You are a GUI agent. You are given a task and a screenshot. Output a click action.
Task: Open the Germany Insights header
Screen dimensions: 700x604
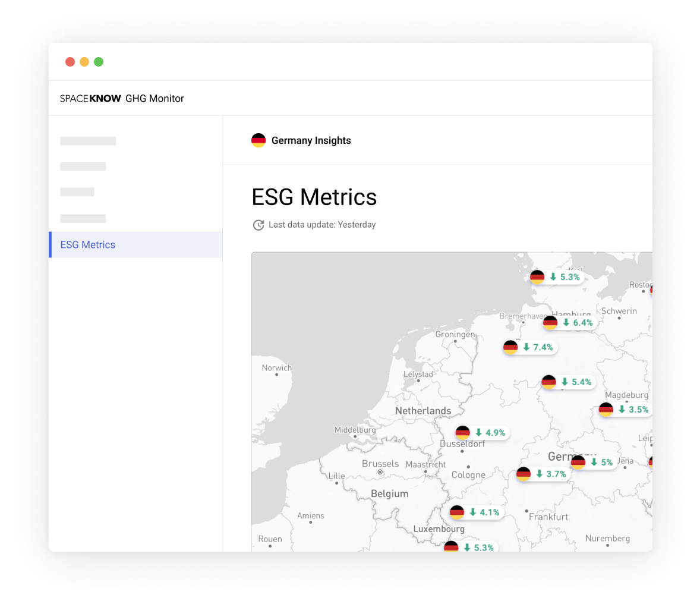(x=311, y=140)
